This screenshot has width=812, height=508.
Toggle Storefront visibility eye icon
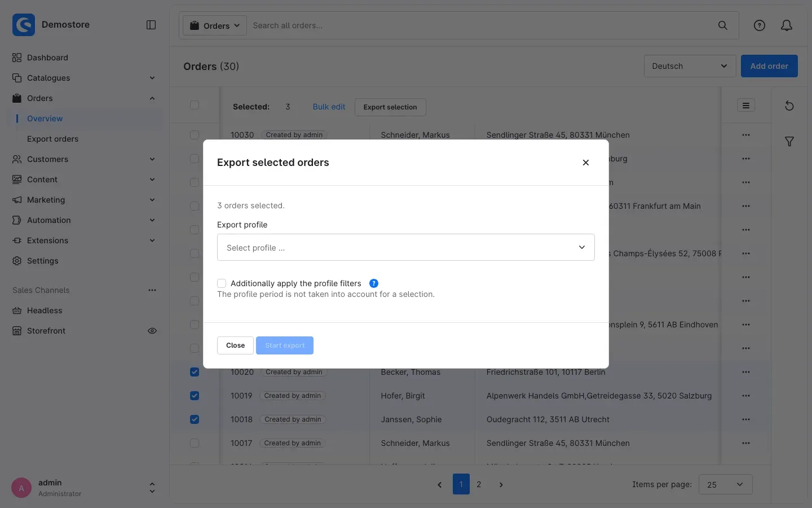tap(152, 331)
